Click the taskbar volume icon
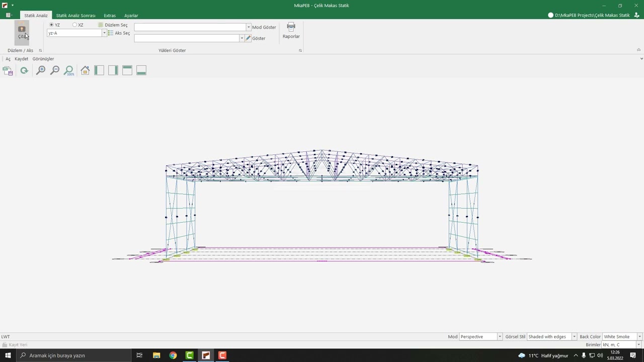Image resolution: width=644 pixels, height=362 pixels. [x=600, y=355]
